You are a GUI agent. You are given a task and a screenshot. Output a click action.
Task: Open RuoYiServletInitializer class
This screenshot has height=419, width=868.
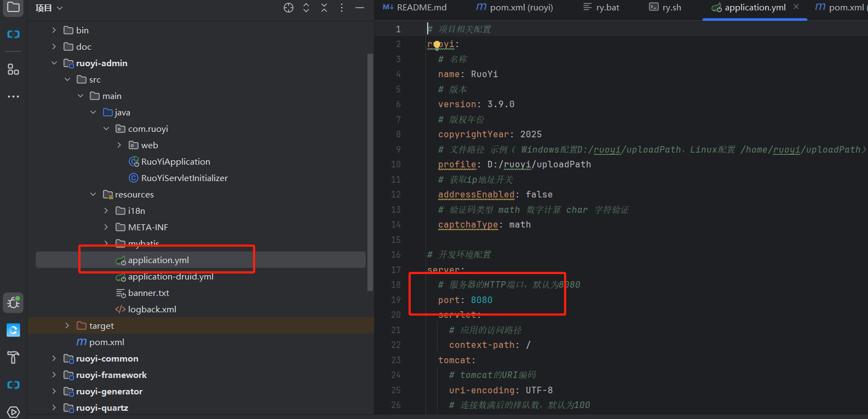click(184, 178)
